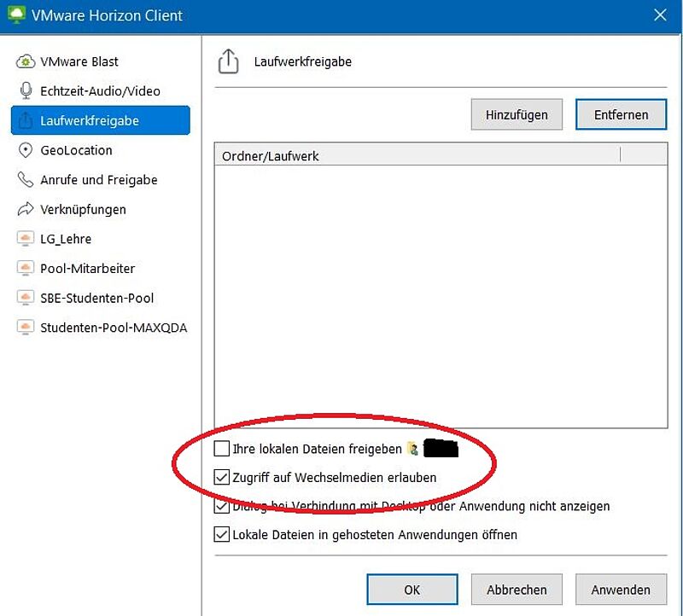Click the arrow icon beside Verknüpfungen
This screenshot has height=616, width=683.
26,209
